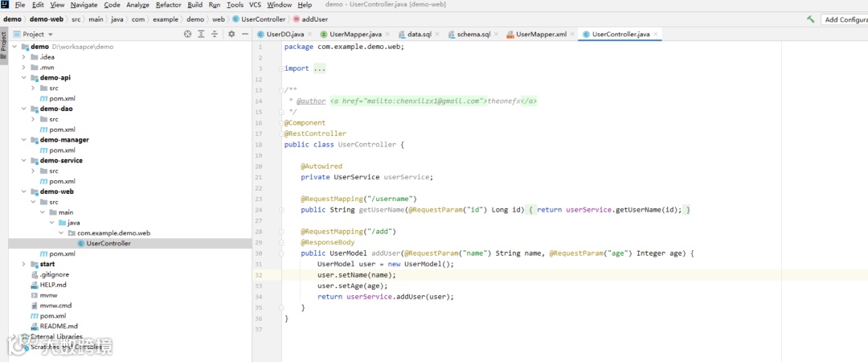
Task: Click 'example' in the breadcrumb bar
Action: click(166, 19)
